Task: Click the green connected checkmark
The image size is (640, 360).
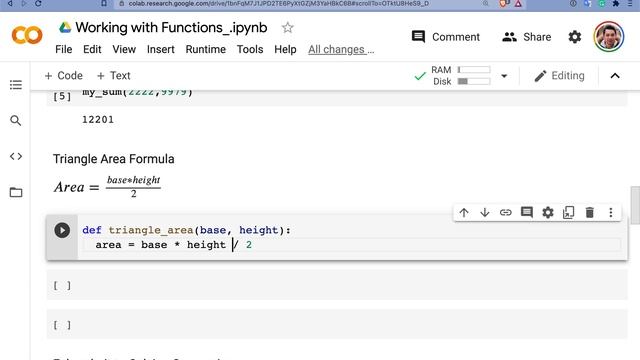Action: coord(420,76)
